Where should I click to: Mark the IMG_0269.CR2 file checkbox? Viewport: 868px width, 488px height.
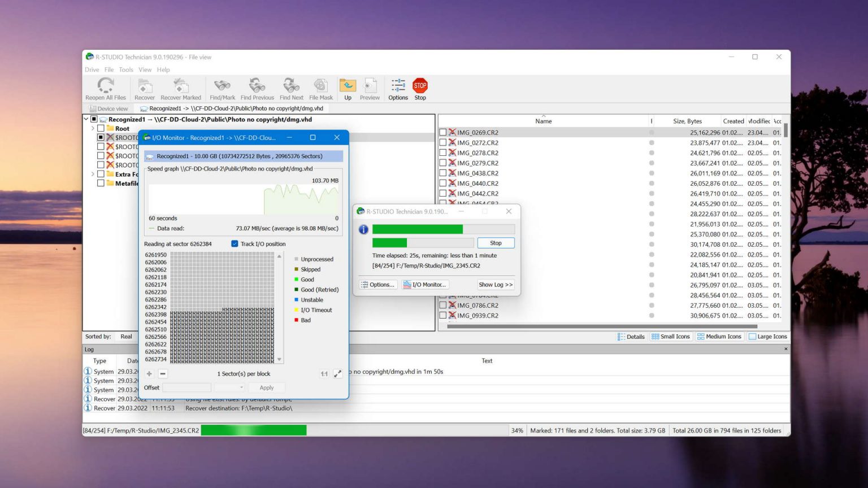tap(443, 132)
